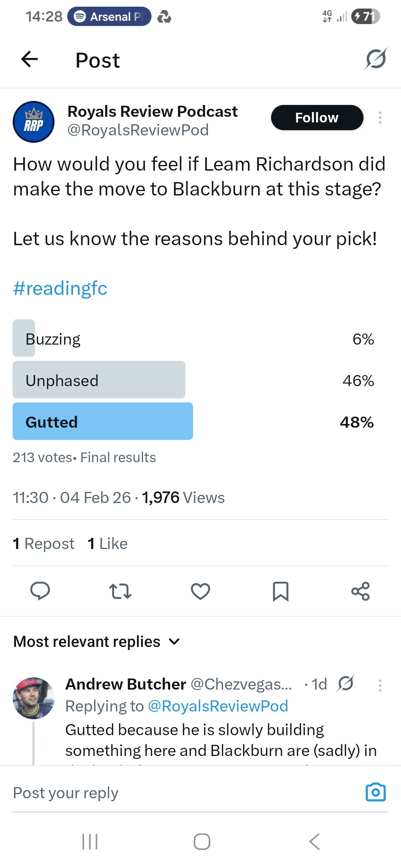Open Andrew Butcher reply options menu

point(380,685)
